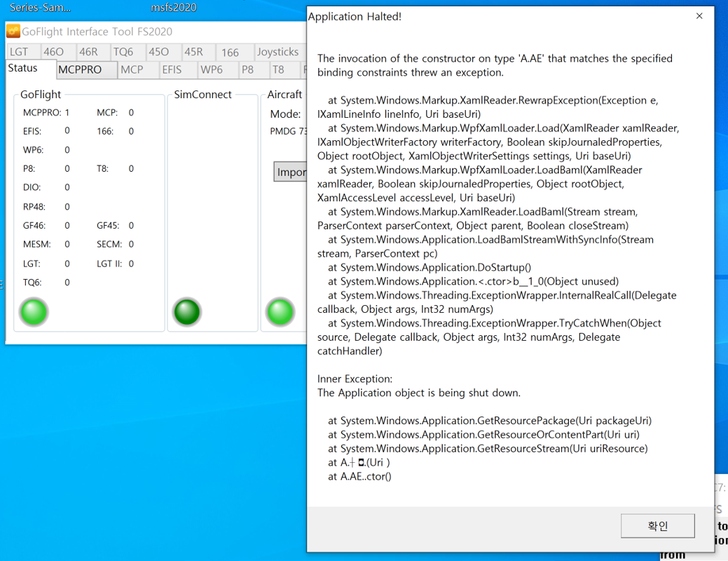Click the 'GF45:' status label
728x561 pixels.
(x=108, y=225)
